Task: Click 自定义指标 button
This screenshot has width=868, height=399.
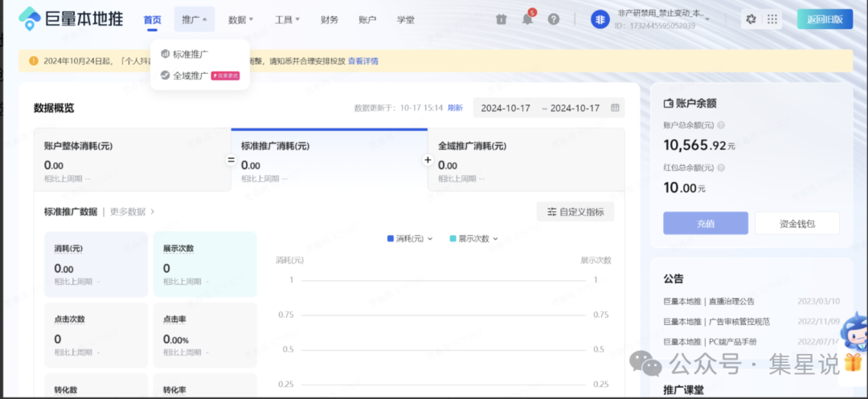Action: [x=575, y=212]
